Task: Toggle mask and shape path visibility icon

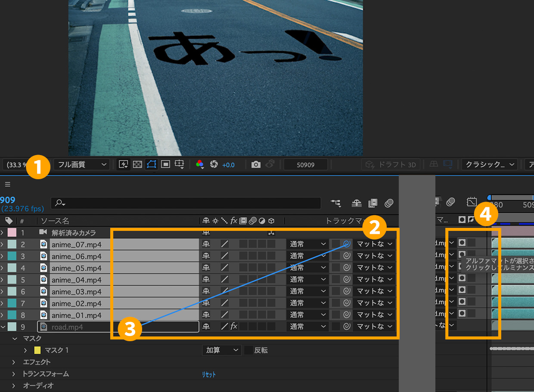Action: coord(151,165)
